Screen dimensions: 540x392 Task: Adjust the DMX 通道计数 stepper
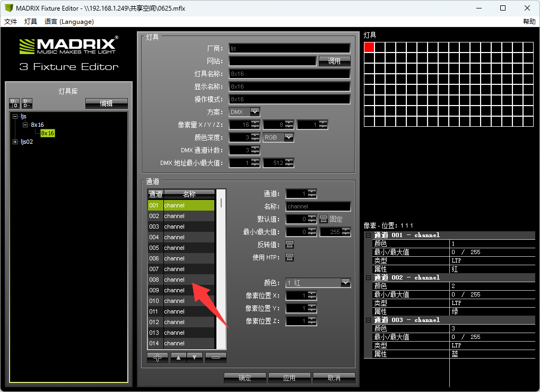(x=255, y=150)
